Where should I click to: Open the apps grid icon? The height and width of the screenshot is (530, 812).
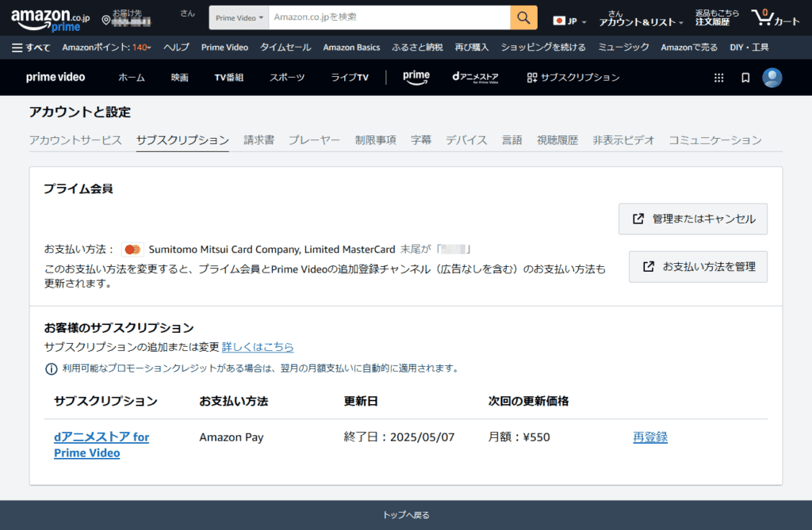[x=718, y=78]
